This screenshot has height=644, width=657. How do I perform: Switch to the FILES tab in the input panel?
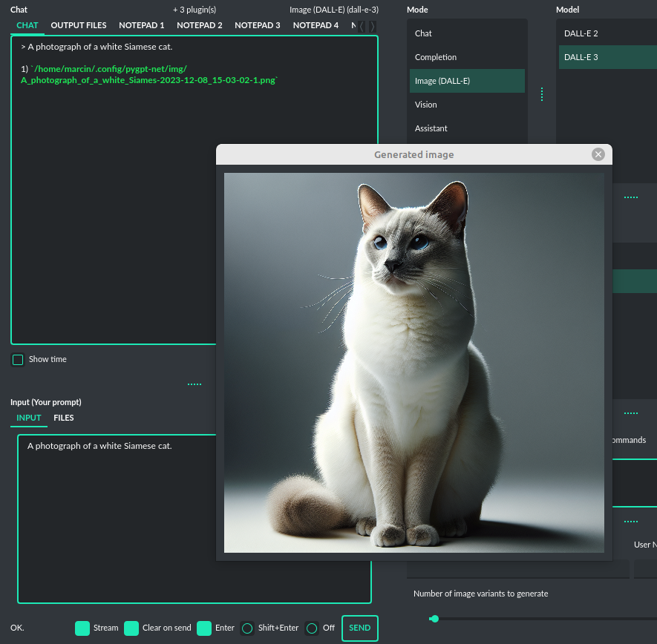point(64,418)
